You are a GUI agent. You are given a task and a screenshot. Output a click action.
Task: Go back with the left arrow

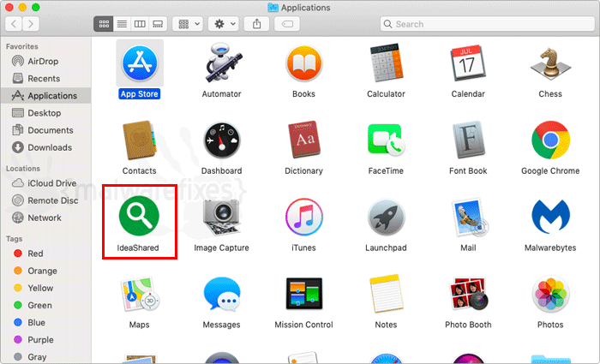(x=14, y=24)
